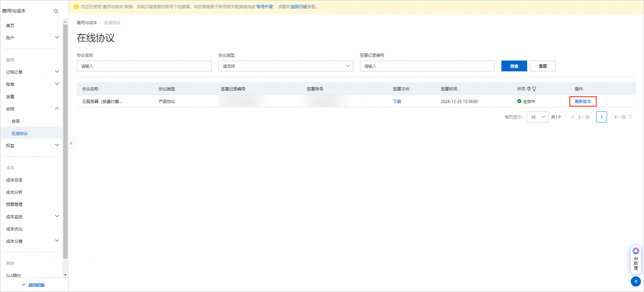Click the 下载 link in 签署文件 column
The height and width of the screenshot is (292, 644).
click(397, 101)
